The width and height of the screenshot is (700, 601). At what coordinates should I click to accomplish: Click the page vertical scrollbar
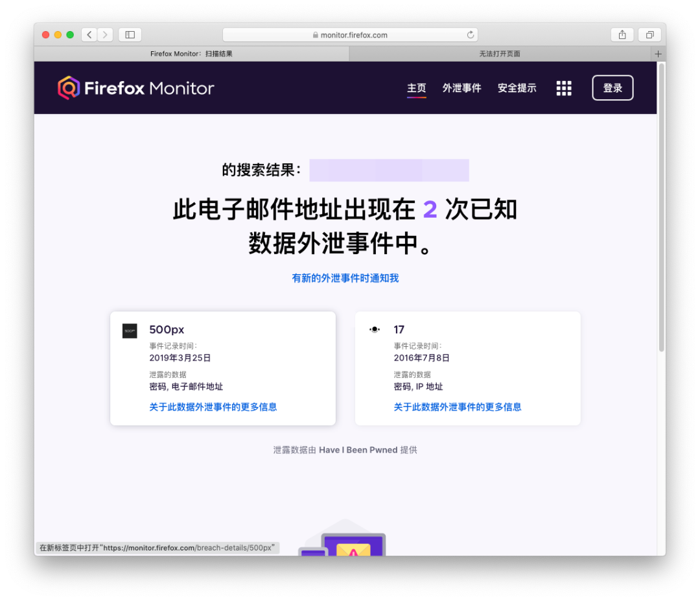662,207
